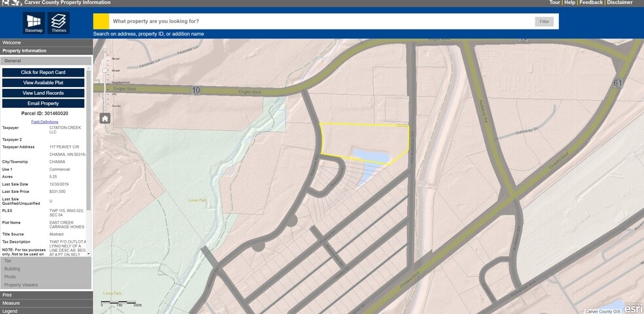Click the Home extent button on map

tap(105, 118)
